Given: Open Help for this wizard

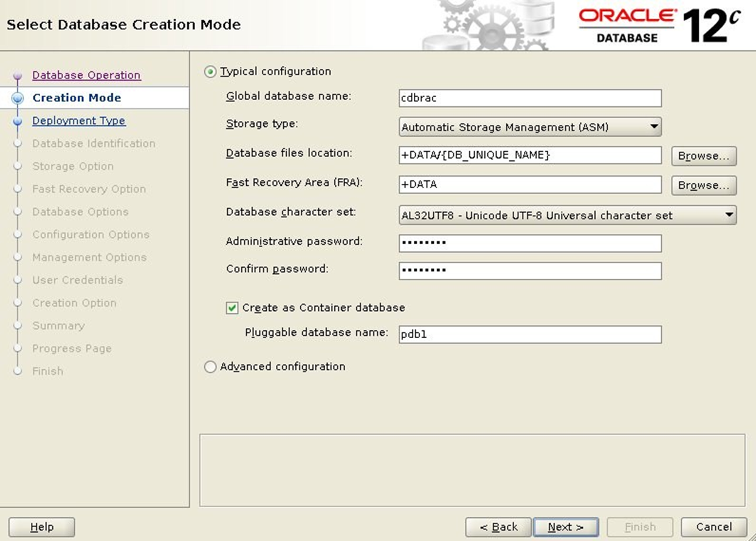Looking at the screenshot, I should pos(42,527).
